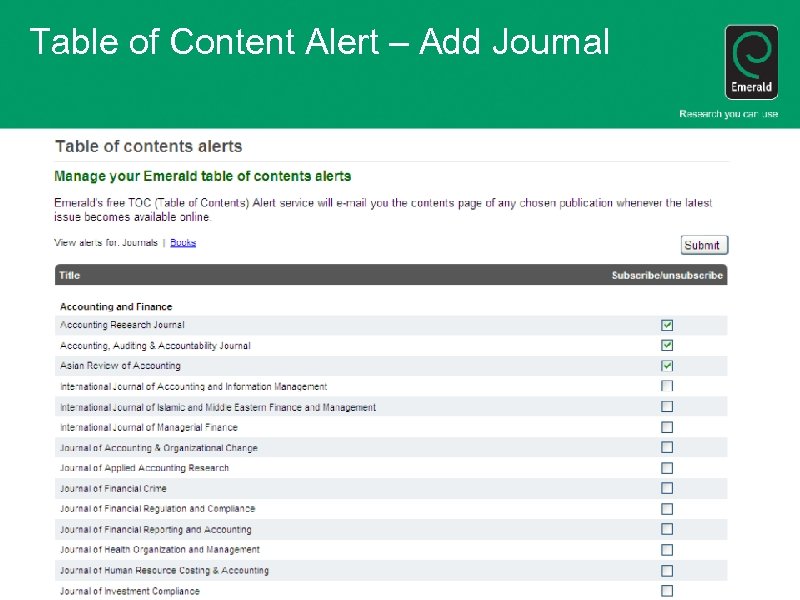Enable the Accounting Research Journal alert checkbox
The width and height of the screenshot is (800, 600).
pyautogui.click(x=667, y=324)
